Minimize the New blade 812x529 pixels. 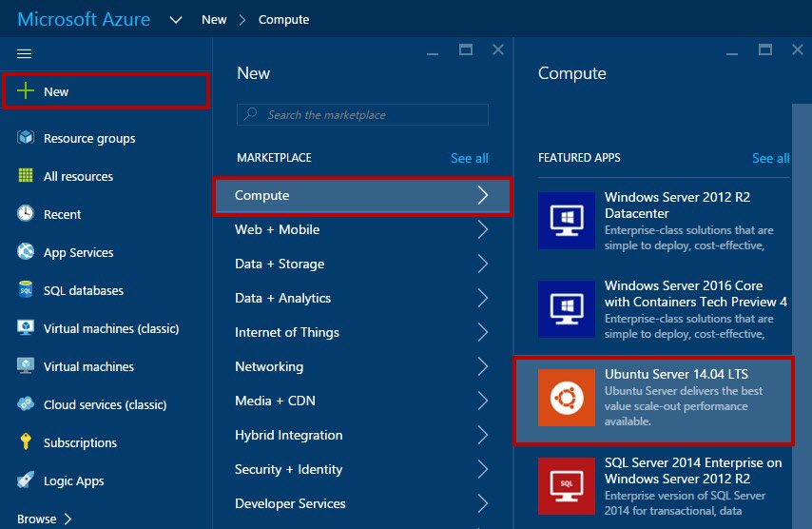(433, 53)
